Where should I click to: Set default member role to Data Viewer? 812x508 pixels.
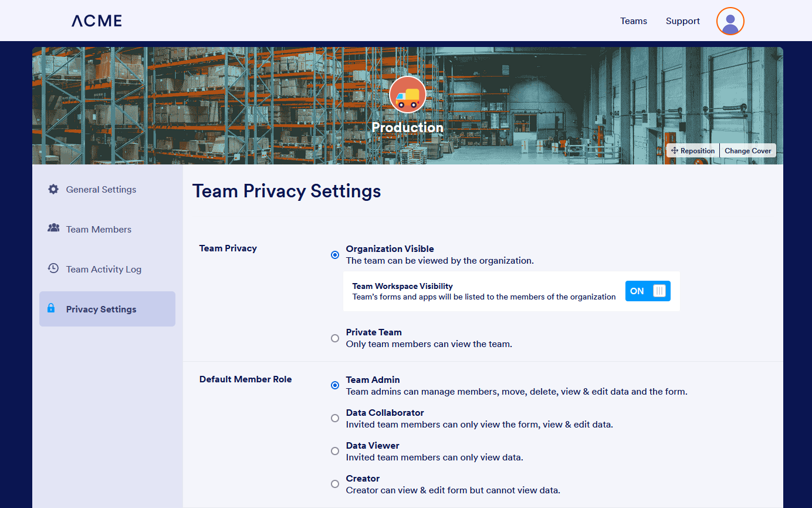pos(335,451)
